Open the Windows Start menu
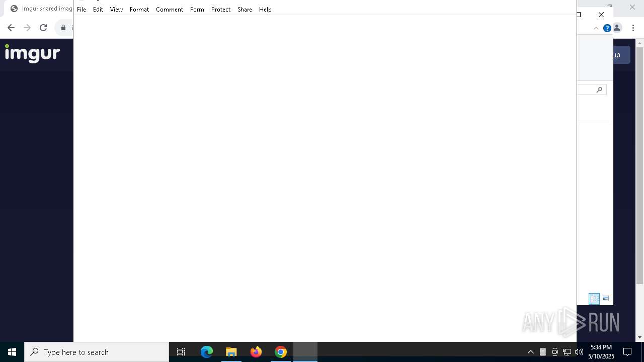This screenshot has height=362, width=644. [x=12, y=352]
